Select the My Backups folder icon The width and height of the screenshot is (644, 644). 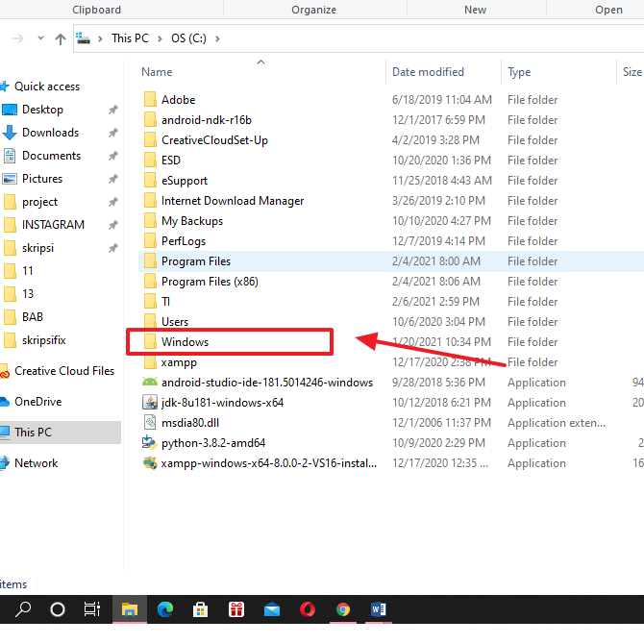[x=150, y=220]
